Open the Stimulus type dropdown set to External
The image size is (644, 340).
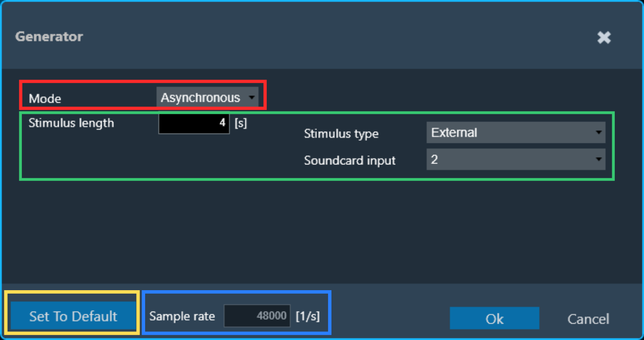tap(516, 133)
